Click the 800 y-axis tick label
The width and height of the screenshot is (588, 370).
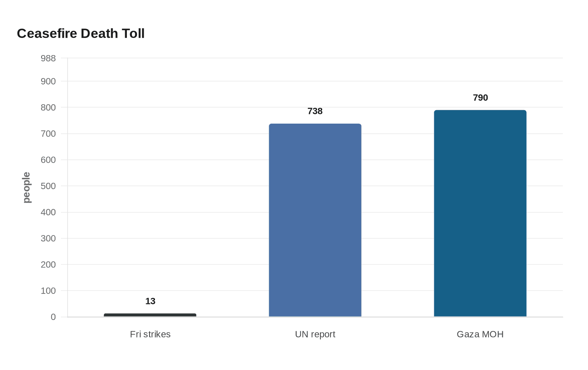[x=48, y=108]
